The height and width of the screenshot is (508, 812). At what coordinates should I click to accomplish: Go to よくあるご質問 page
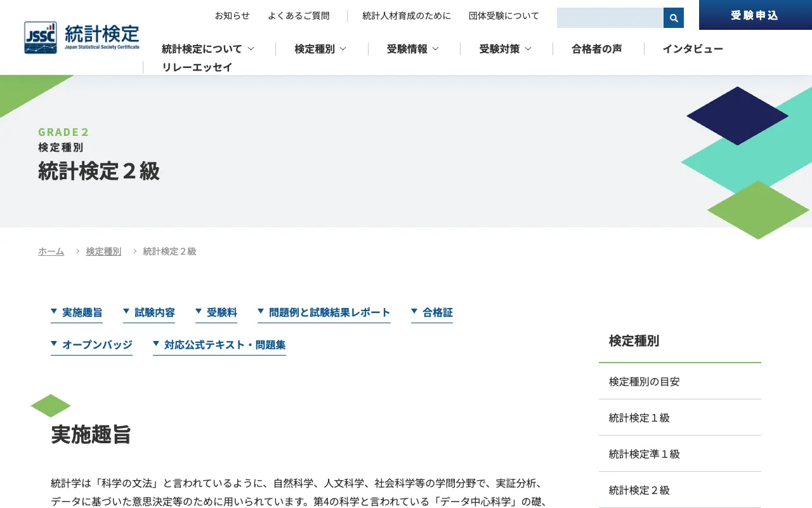(299, 16)
